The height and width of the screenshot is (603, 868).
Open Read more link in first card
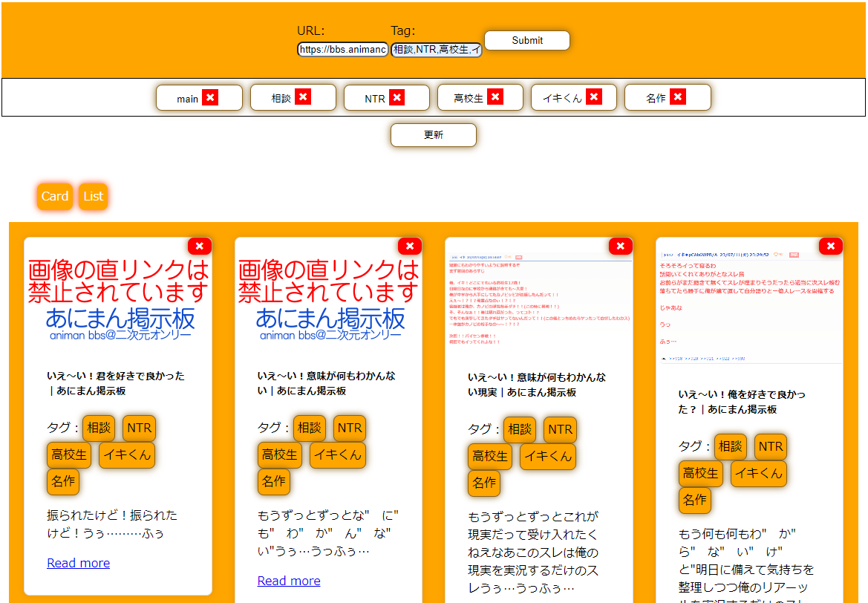[78, 563]
